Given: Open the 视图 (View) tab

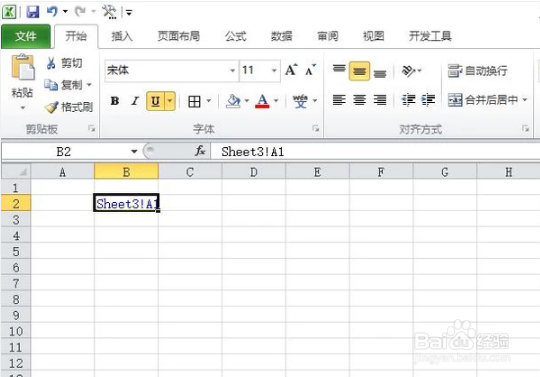Looking at the screenshot, I should (373, 36).
